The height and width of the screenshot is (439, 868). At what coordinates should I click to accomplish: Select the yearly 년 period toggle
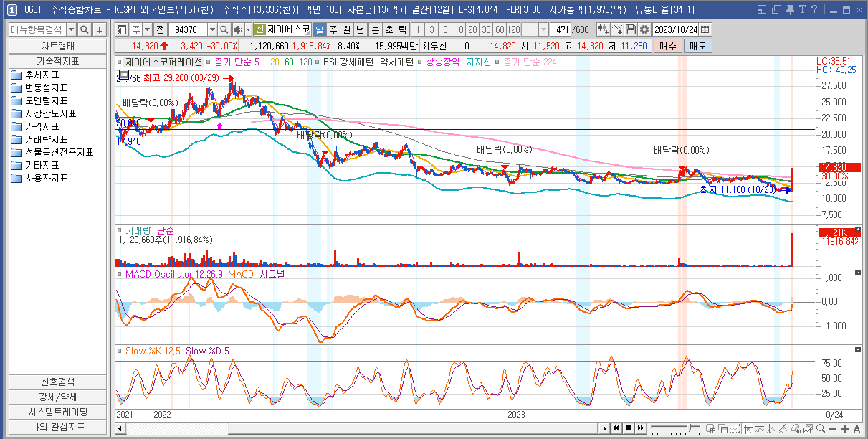pos(360,29)
